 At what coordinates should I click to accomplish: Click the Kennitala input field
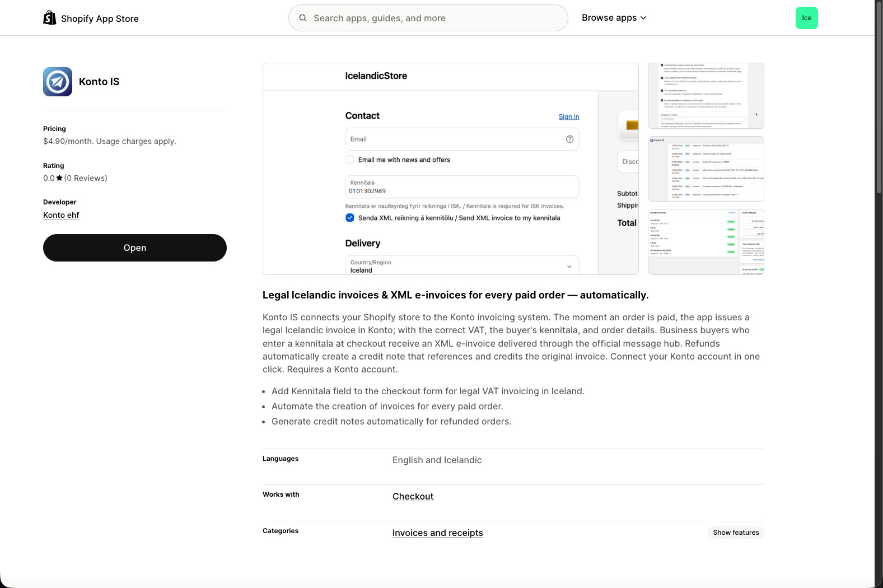(x=462, y=186)
